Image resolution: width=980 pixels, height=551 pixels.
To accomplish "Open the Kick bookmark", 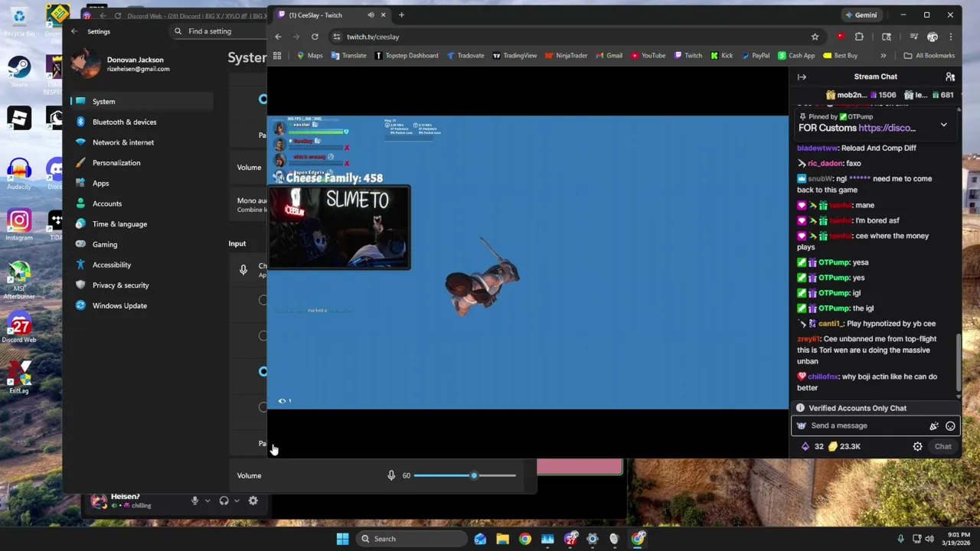I will [721, 55].
